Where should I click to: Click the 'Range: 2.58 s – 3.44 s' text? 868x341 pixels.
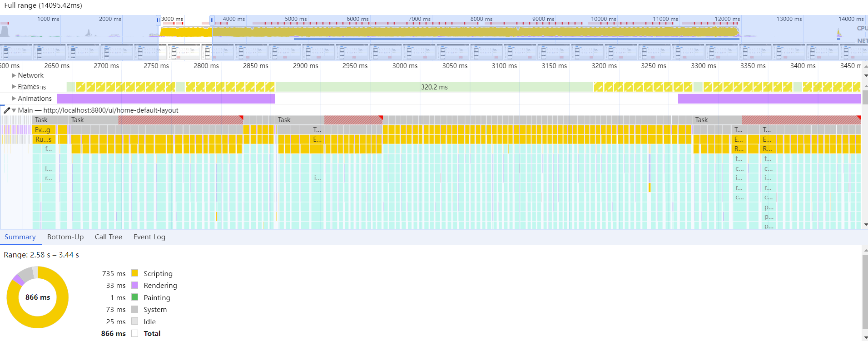point(41,255)
